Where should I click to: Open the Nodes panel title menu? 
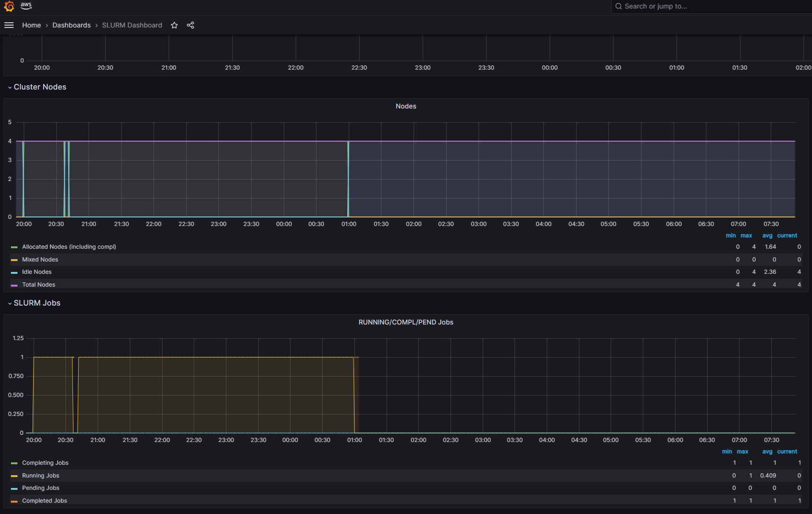click(406, 106)
